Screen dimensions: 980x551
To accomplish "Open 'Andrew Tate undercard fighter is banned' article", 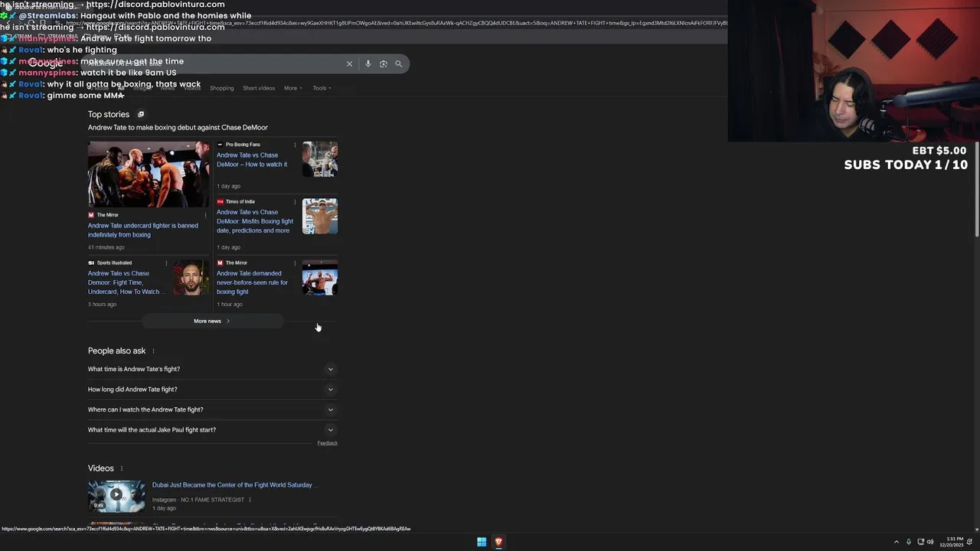I will 143,230.
